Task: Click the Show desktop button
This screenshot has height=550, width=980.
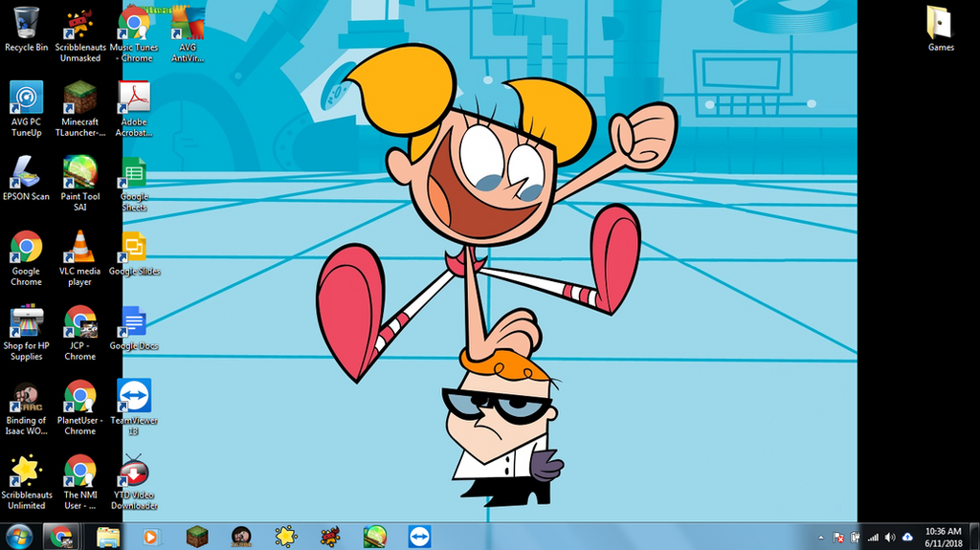Action: (x=974, y=537)
